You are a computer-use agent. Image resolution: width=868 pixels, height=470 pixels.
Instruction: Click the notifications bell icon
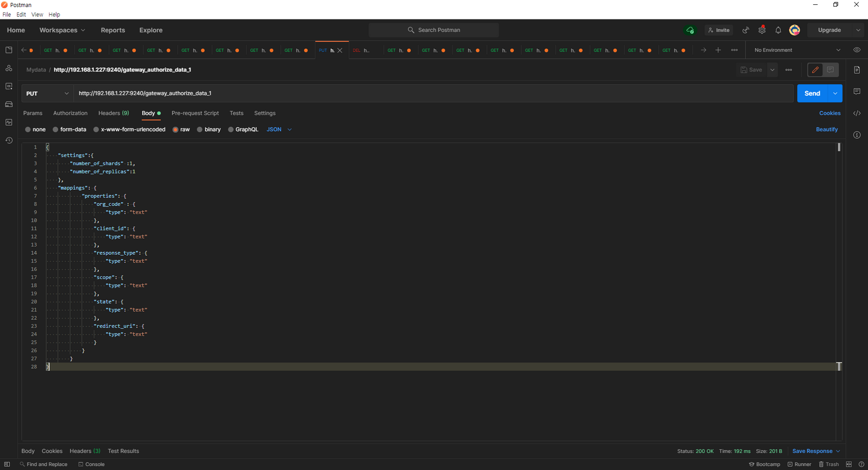[778, 30]
